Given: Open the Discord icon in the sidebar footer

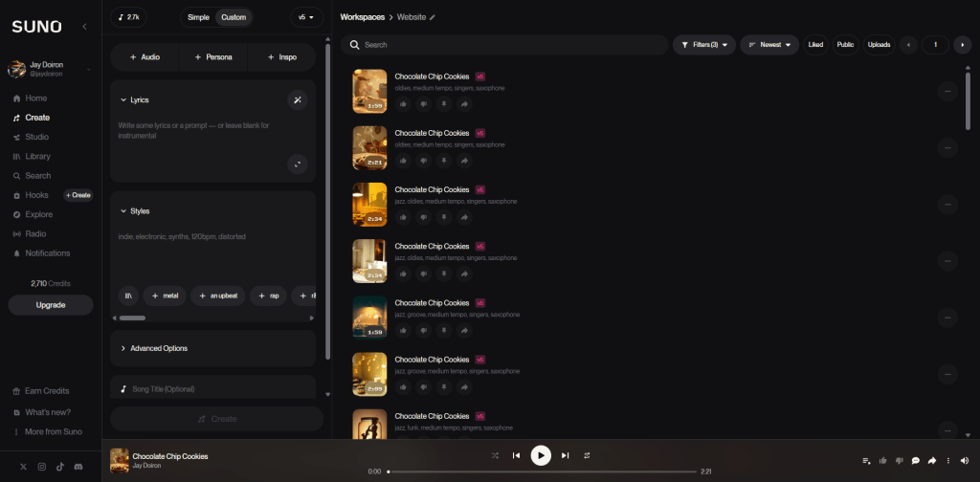Looking at the screenshot, I should (x=78, y=466).
